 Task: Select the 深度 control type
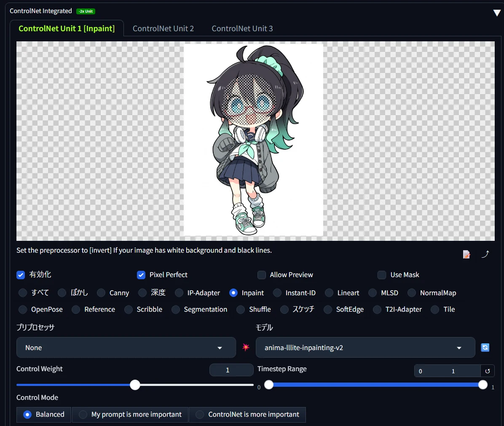coord(142,293)
